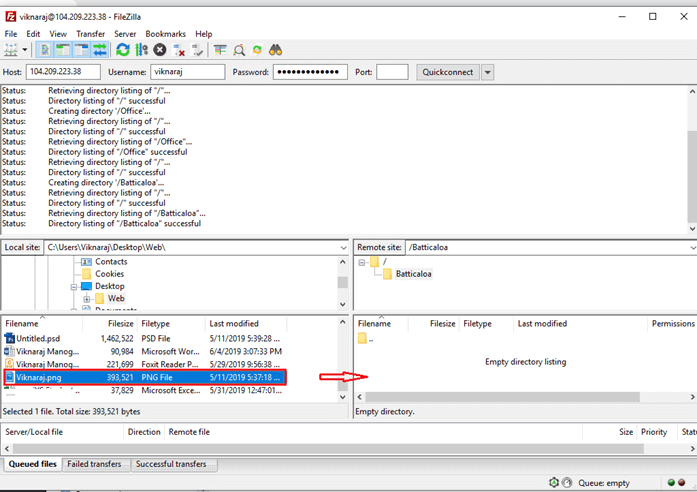Select Viknaraj.png file
This screenshot has width=697, height=492.
click(x=144, y=377)
